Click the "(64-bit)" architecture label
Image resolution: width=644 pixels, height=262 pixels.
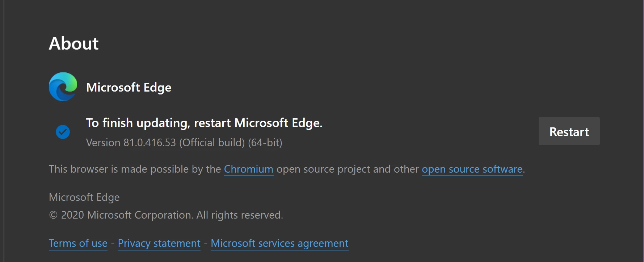point(265,143)
